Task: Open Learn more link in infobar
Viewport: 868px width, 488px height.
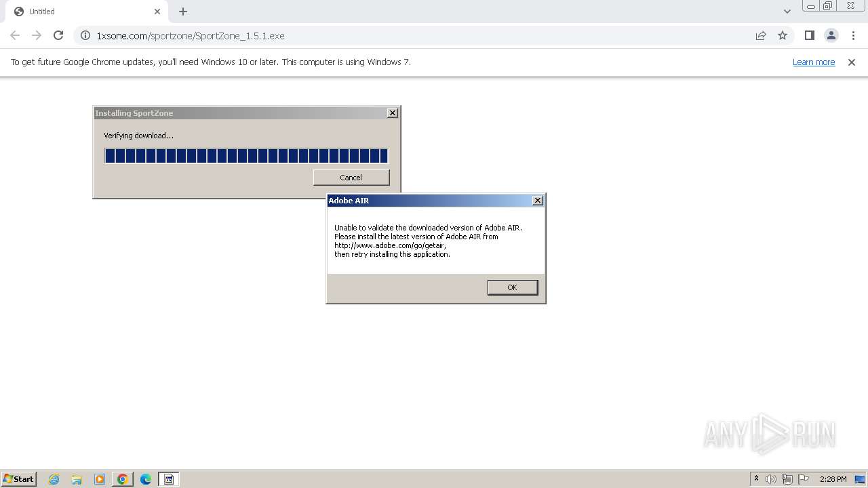Action: click(814, 62)
